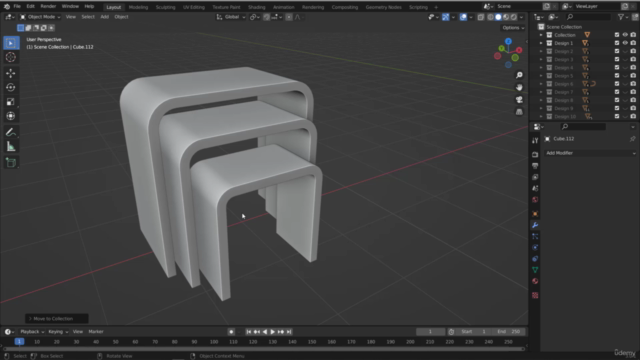Switch perspective/orthographic grid icon

[519, 112]
